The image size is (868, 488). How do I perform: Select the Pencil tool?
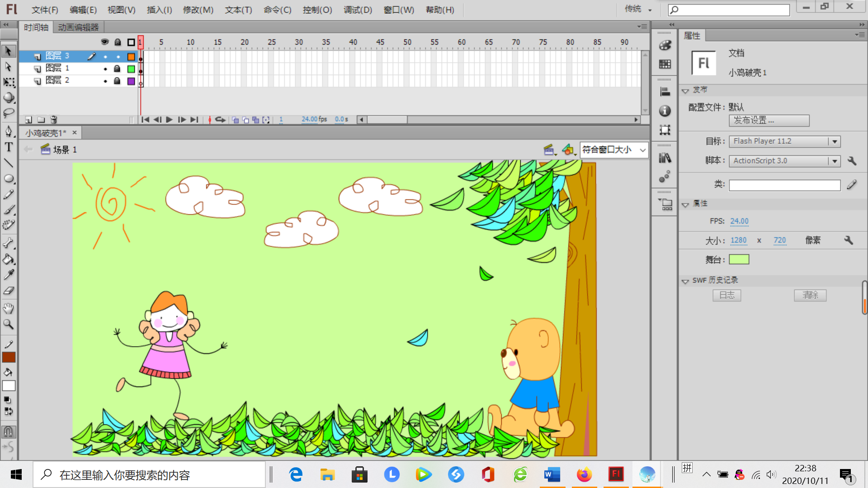[x=8, y=194]
